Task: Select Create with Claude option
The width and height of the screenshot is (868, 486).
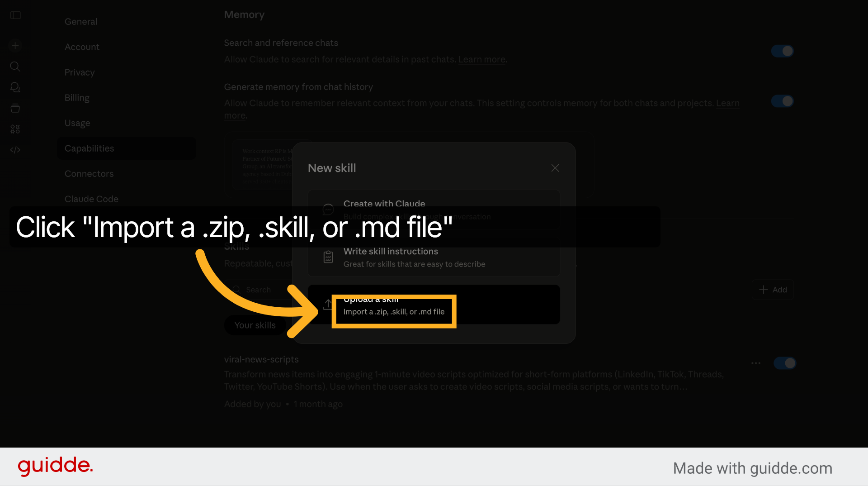Action: pos(434,210)
